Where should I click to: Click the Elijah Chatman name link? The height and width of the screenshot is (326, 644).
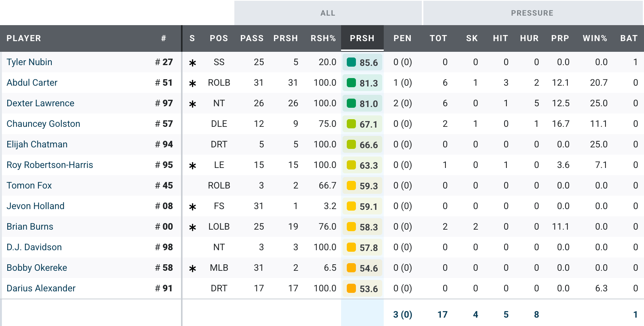[x=37, y=144]
